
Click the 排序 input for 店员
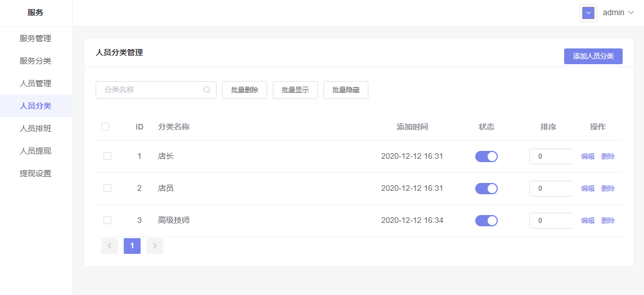coord(551,188)
